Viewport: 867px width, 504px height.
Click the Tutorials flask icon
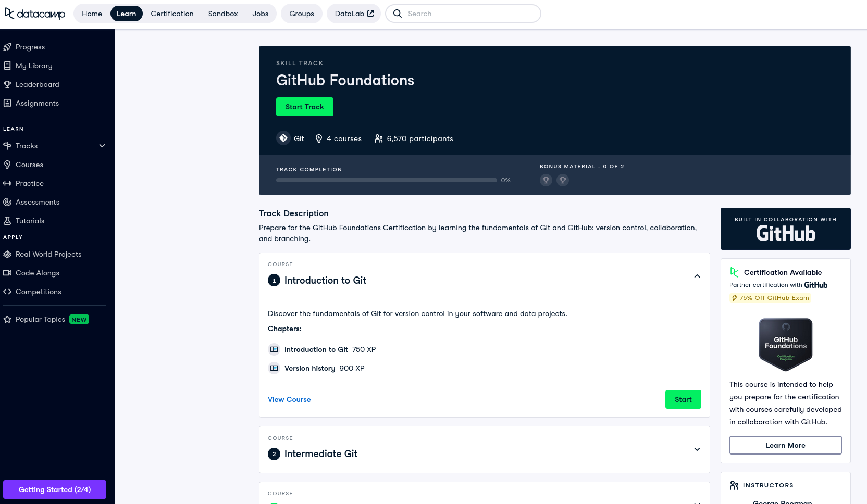click(x=7, y=221)
